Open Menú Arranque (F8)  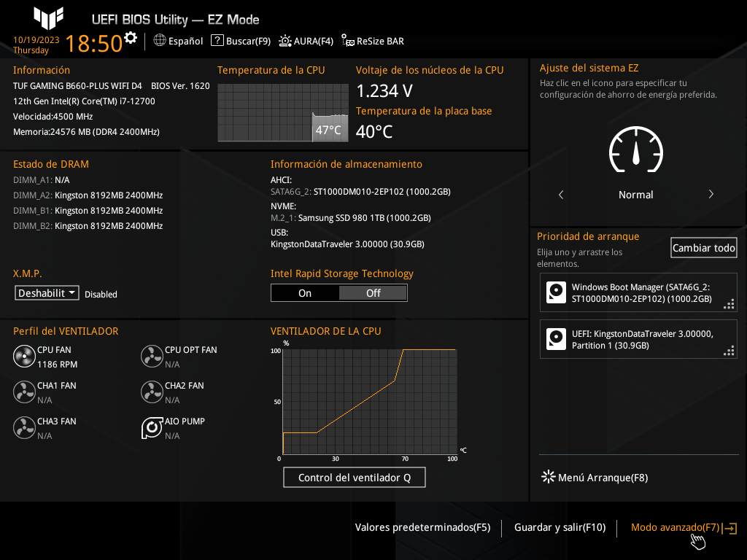[594, 478]
